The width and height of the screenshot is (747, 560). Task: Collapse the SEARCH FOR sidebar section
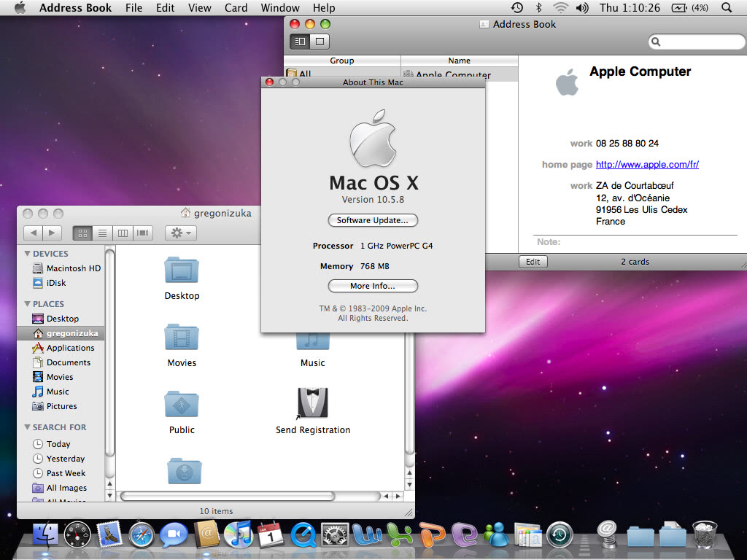tap(28, 427)
